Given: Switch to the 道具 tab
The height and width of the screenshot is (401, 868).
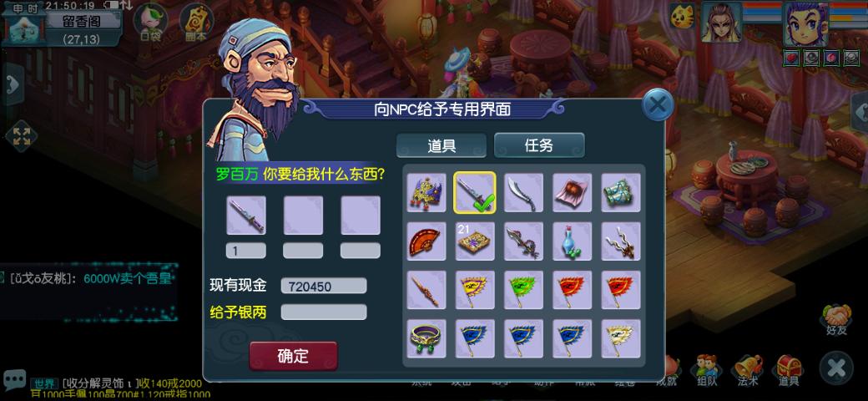Looking at the screenshot, I should click(x=442, y=145).
